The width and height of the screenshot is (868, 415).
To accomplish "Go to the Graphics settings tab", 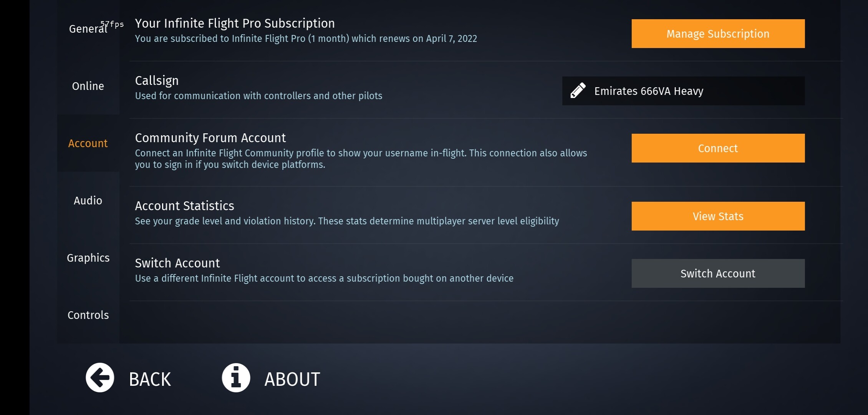I will 88,258.
